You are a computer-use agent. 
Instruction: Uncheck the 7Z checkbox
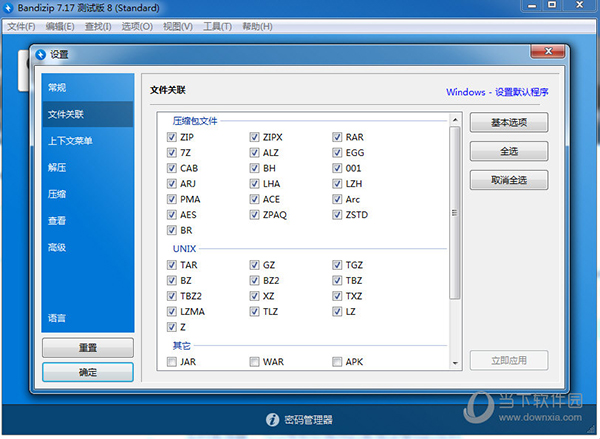coord(172,153)
